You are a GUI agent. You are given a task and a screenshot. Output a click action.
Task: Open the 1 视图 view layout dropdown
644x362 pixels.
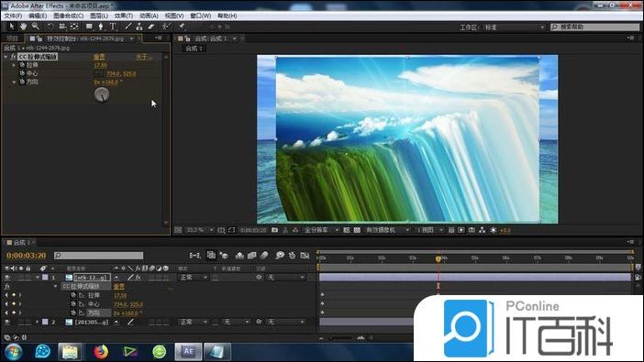coord(429,230)
